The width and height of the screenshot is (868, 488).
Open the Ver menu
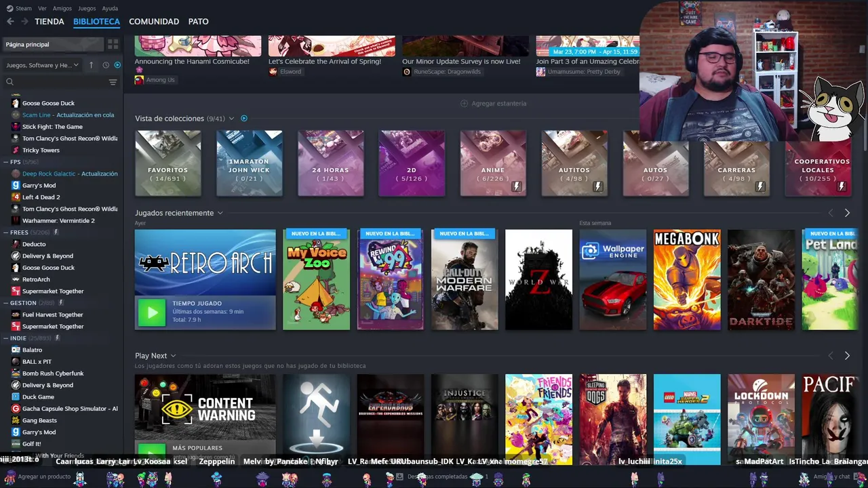tap(42, 8)
